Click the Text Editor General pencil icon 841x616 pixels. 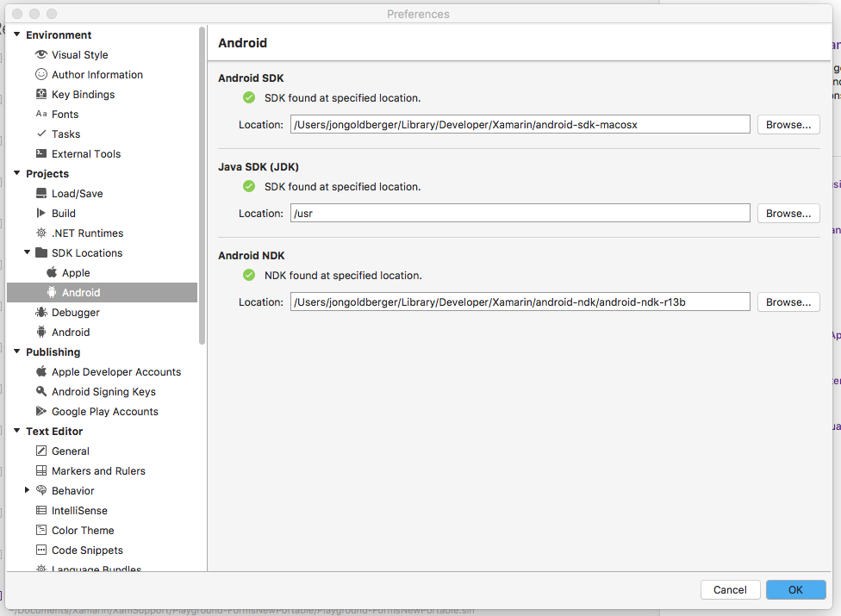tap(41, 451)
